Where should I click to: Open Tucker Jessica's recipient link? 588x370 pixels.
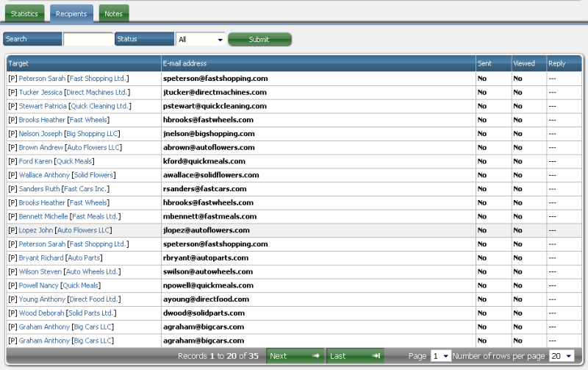click(40, 92)
